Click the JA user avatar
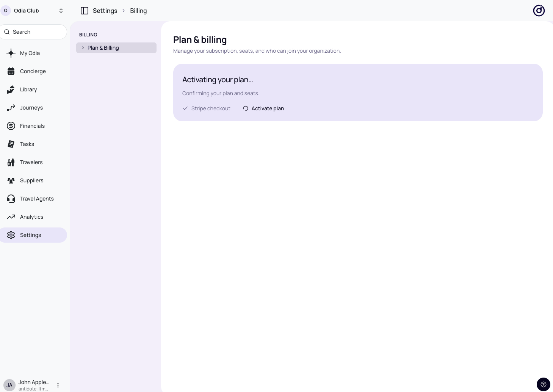This screenshot has height=392, width=553. tap(9, 385)
